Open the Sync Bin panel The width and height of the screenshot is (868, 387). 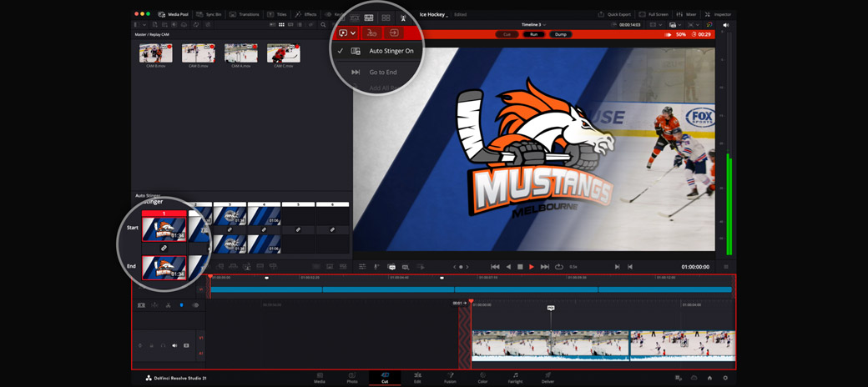coord(207,14)
